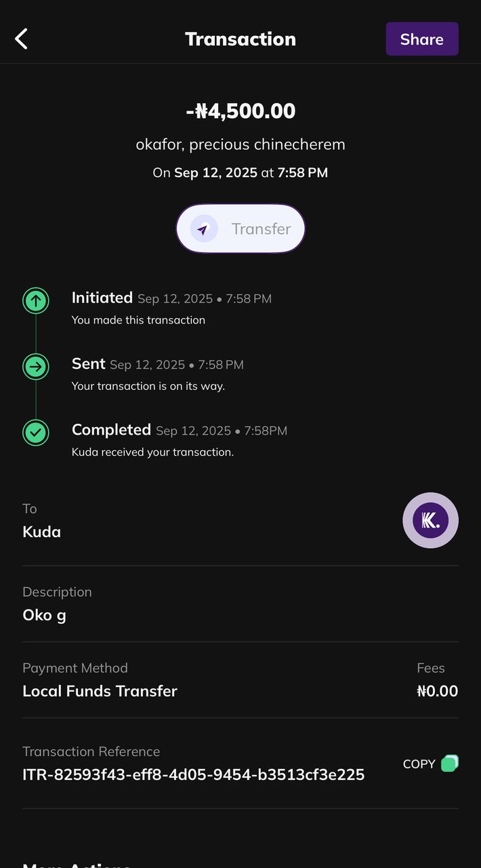The width and height of the screenshot is (481, 868).
Task: Tap the Sent right-arrow status icon
Action: (x=36, y=367)
